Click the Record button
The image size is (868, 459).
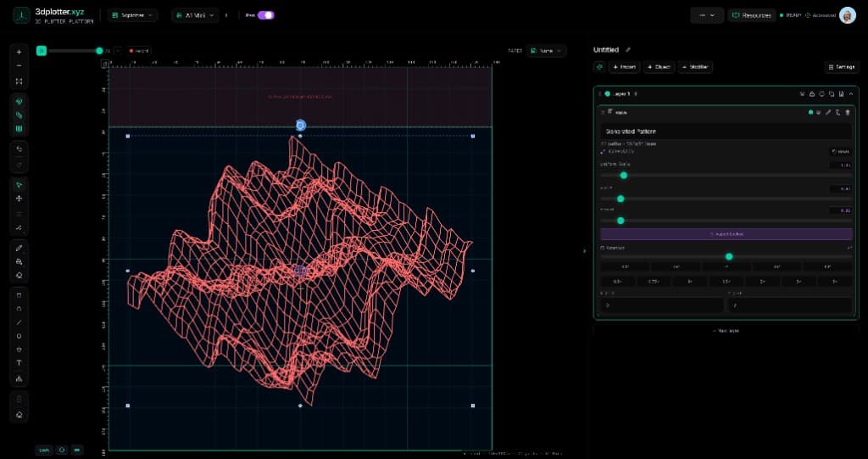coord(139,51)
